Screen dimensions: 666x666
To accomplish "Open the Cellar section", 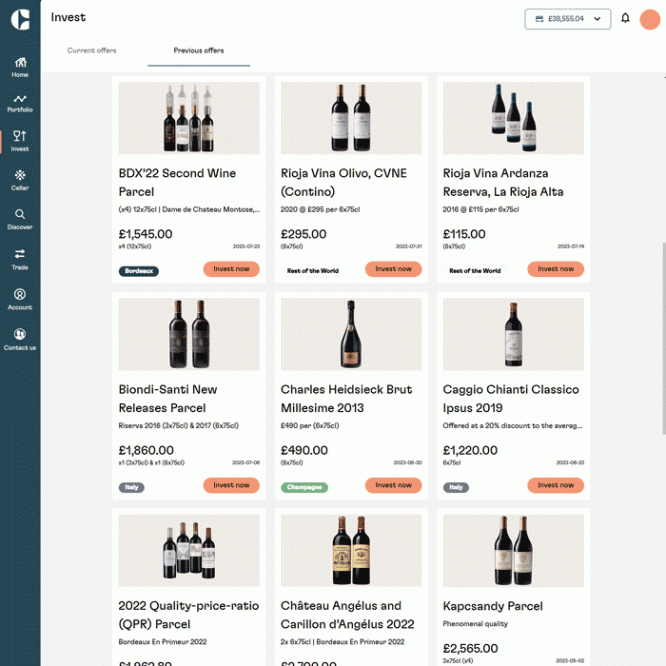I will tap(20, 180).
